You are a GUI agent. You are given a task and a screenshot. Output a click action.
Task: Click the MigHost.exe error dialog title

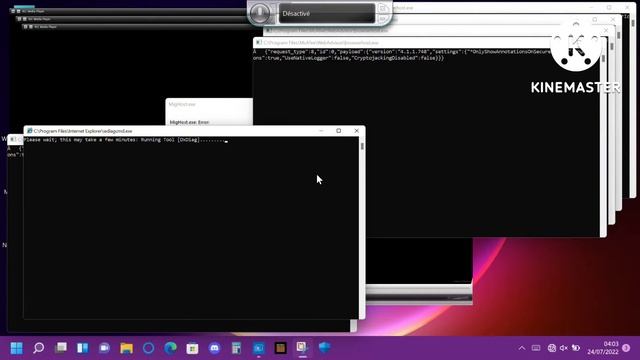point(182,104)
